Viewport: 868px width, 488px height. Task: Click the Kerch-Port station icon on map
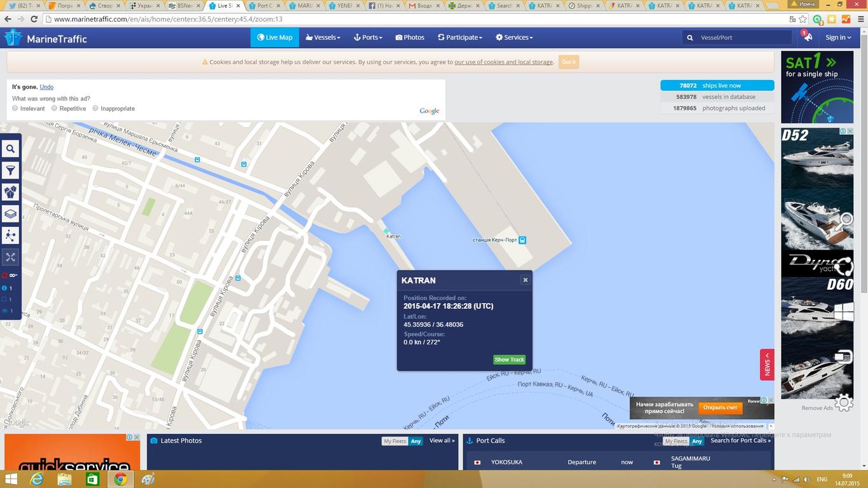pos(522,240)
